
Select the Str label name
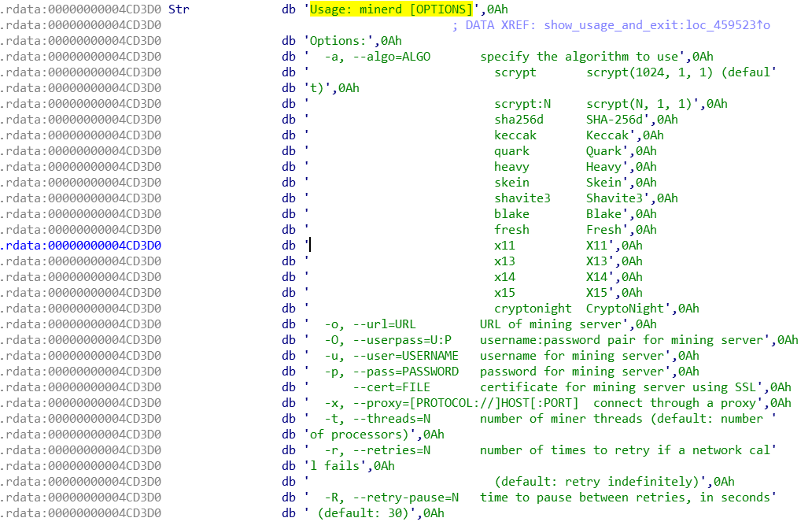tap(179, 9)
